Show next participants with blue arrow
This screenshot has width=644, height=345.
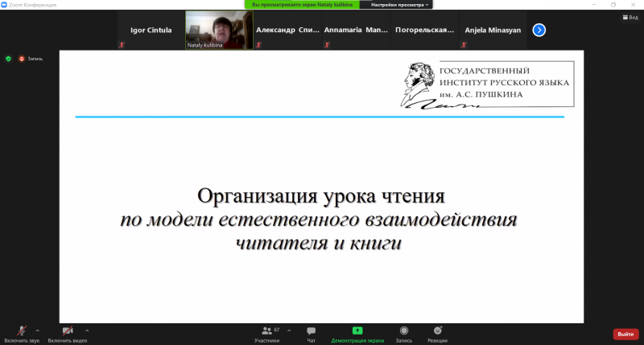coord(539,30)
